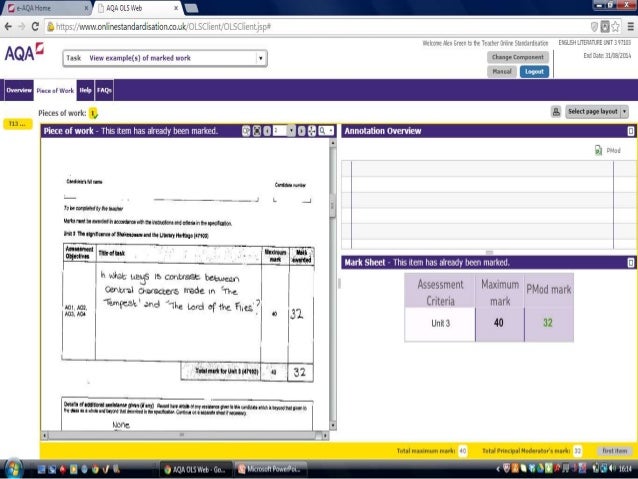
Task: Bookmark the page with star icon
Action: click(616, 27)
